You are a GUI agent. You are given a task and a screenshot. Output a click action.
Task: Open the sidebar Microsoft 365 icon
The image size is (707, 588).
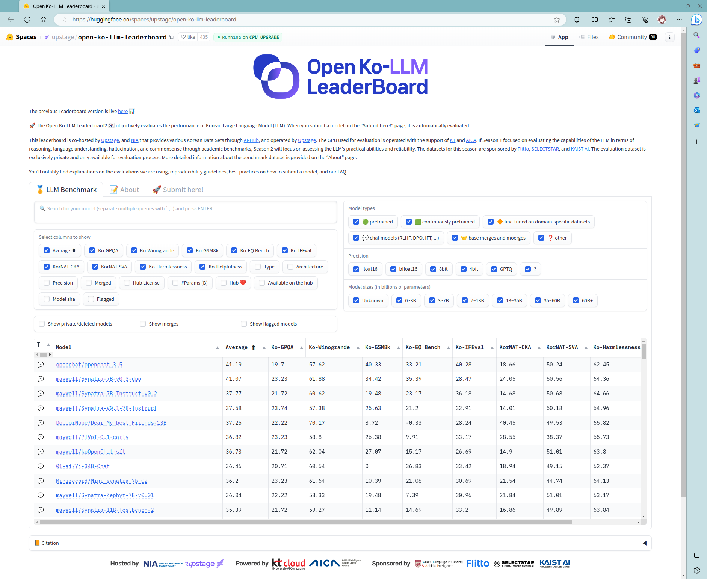pyautogui.click(x=697, y=95)
